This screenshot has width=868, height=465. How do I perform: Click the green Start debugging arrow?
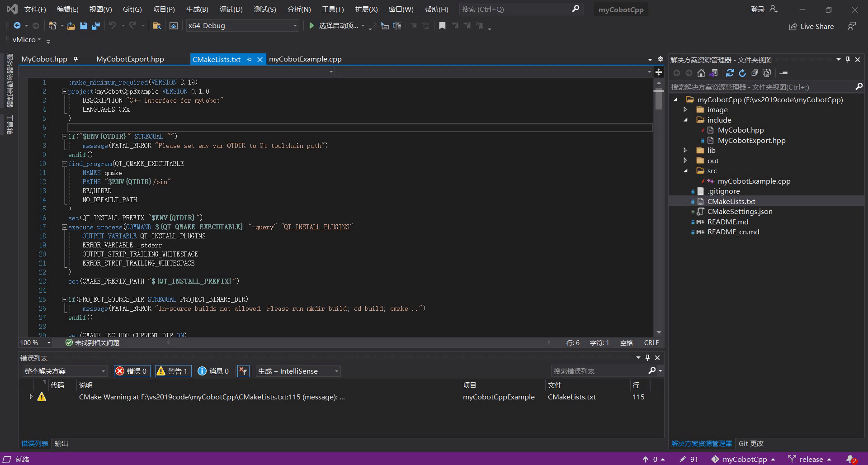(x=311, y=26)
